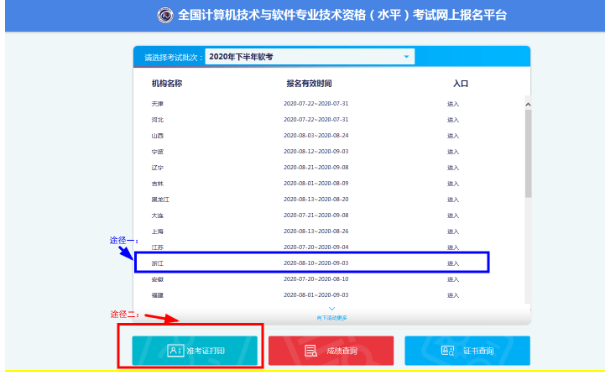Screen dimensions: 610x372
Task: Click the 入口 column header
Action: [461, 83]
